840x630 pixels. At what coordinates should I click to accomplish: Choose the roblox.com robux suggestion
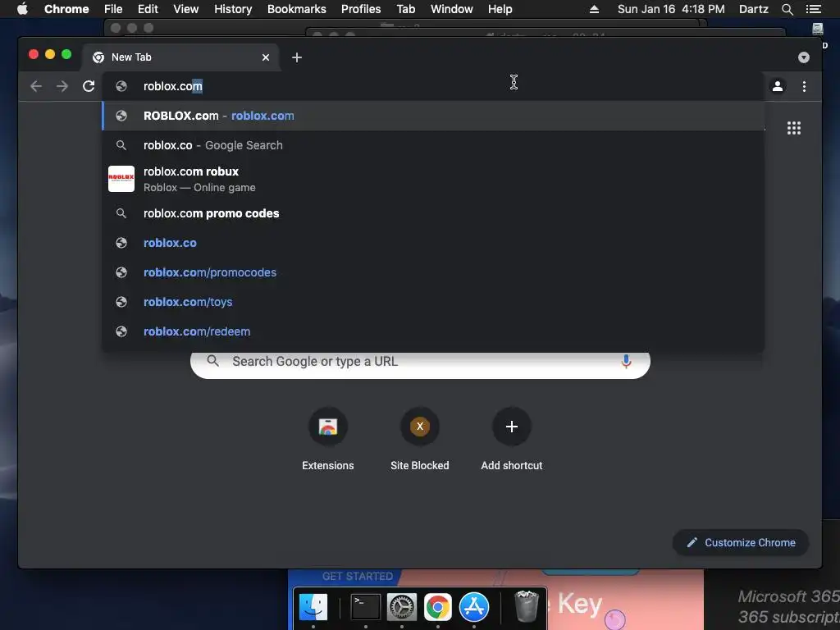[x=433, y=179]
